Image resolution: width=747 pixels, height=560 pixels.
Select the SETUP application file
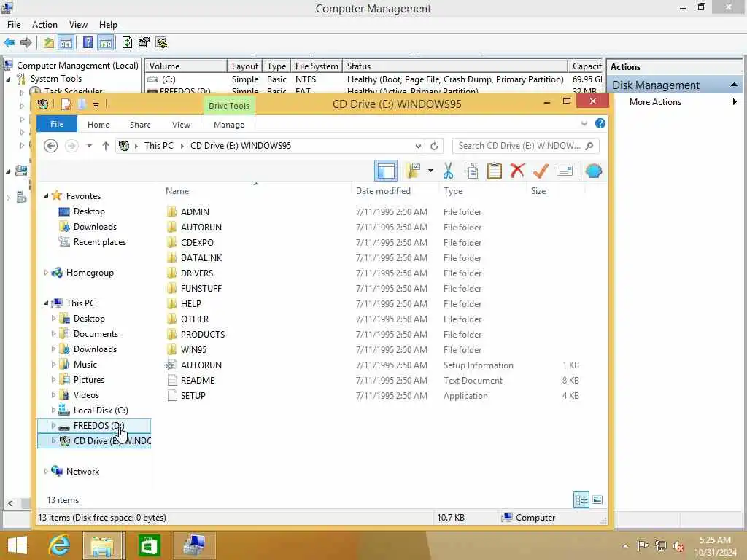[x=193, y=396]
